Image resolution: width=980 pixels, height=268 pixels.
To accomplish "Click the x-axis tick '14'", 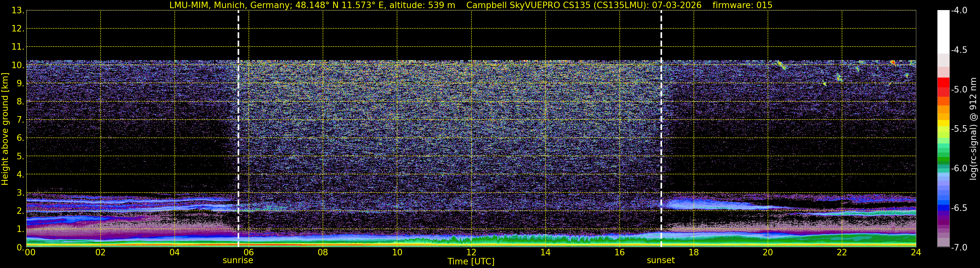I will pyautogui.click(x=545, y=252).
